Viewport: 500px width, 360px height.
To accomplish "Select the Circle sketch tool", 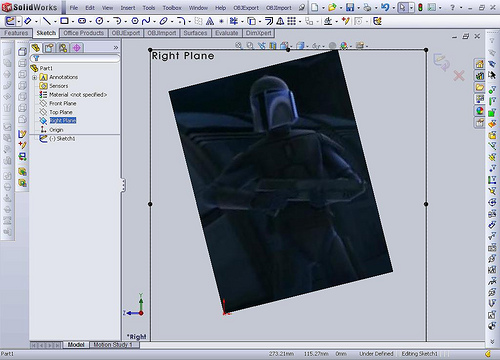I will pyautogui.click(x=99, y=21).
